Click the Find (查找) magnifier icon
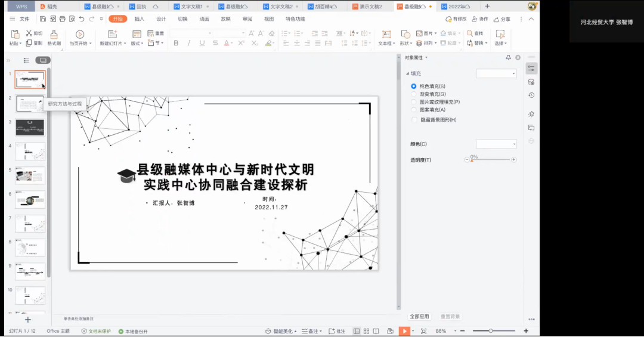The width and height of the screenshot is (644, 337). point(470,33)
